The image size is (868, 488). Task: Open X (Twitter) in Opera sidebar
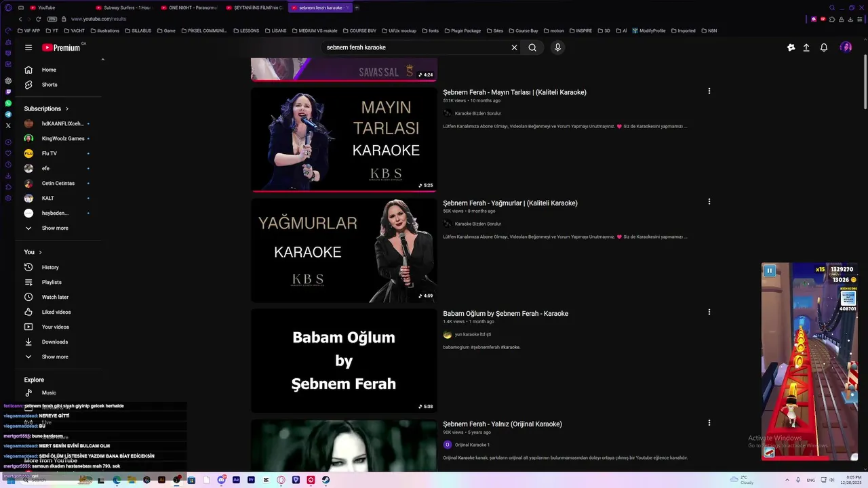pyautogui.click(x=8, y=125)
